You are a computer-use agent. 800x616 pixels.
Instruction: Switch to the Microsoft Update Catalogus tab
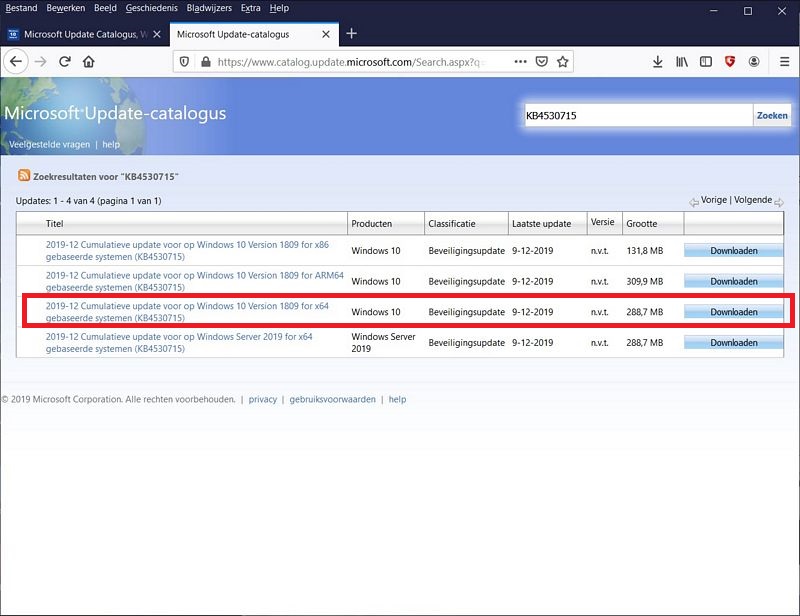point(85,34)
